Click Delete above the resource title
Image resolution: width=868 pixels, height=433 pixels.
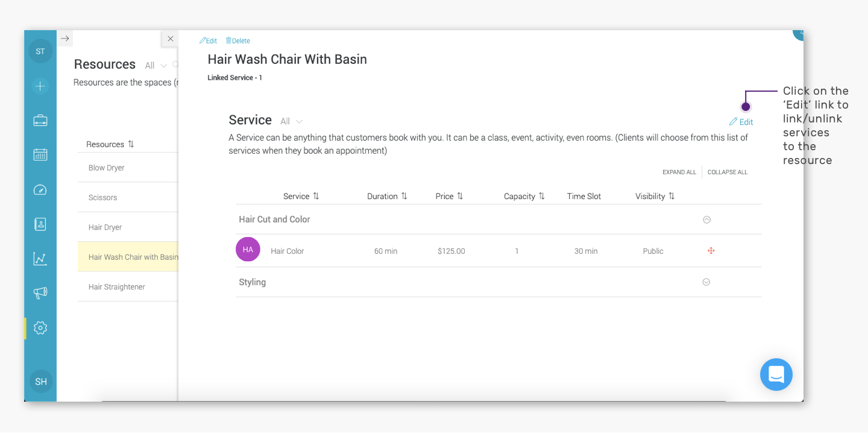pyautogui.click(x=237, y=41)
